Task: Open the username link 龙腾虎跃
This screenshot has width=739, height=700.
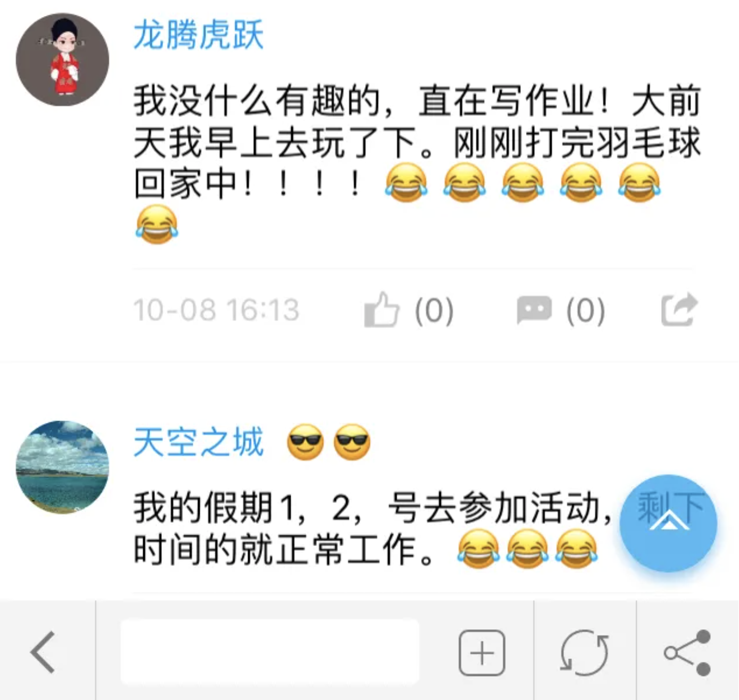Action: pos(198,35)
